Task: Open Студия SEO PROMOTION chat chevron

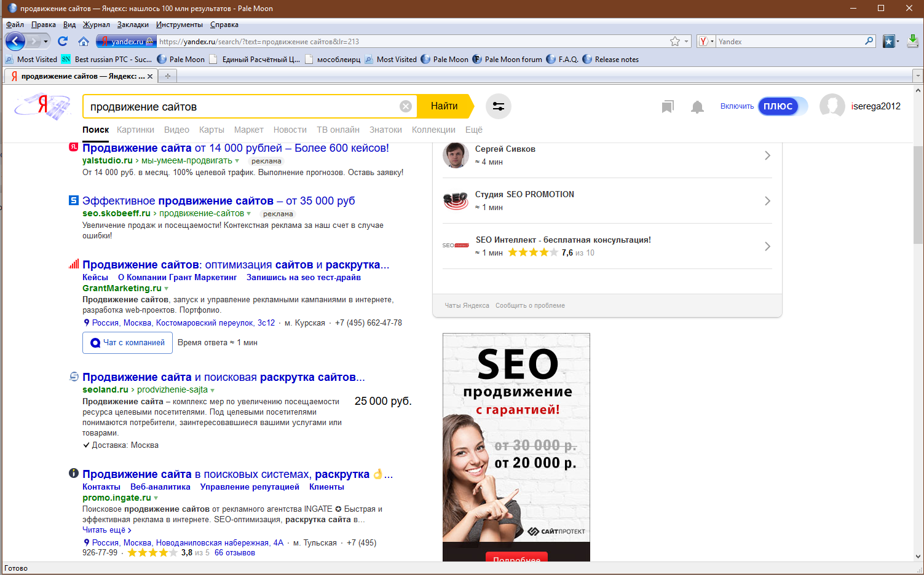Action: 767,201
